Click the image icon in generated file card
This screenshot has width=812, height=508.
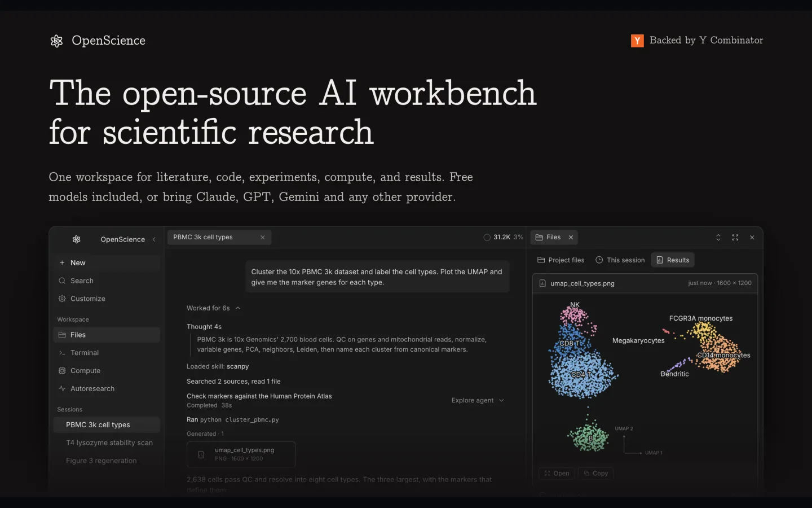point(201,454)
